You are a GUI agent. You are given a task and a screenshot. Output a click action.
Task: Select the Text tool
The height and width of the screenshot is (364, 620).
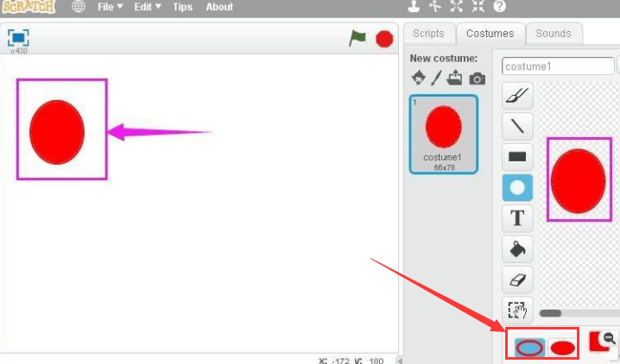[x=517, y=218]
